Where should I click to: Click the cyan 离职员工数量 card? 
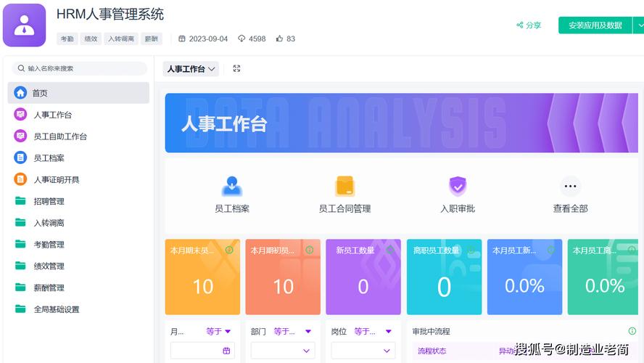pyautogui.click(x=444, y=277)
